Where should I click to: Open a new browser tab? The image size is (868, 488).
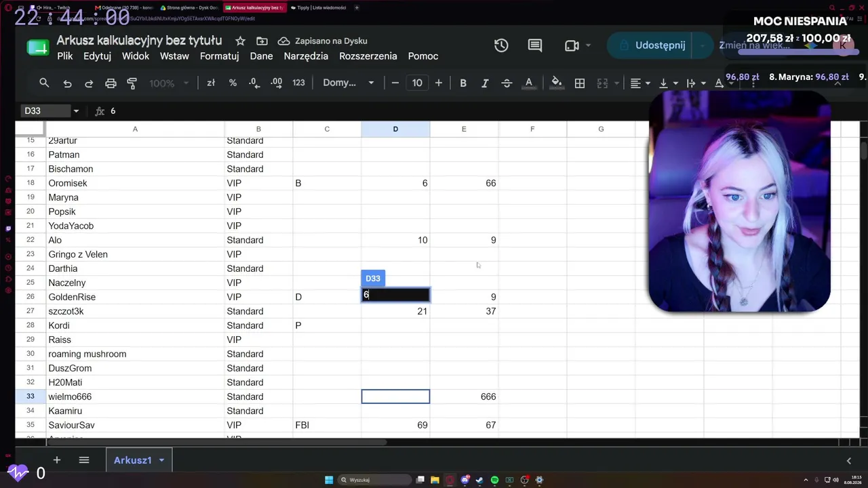point(357,7)
